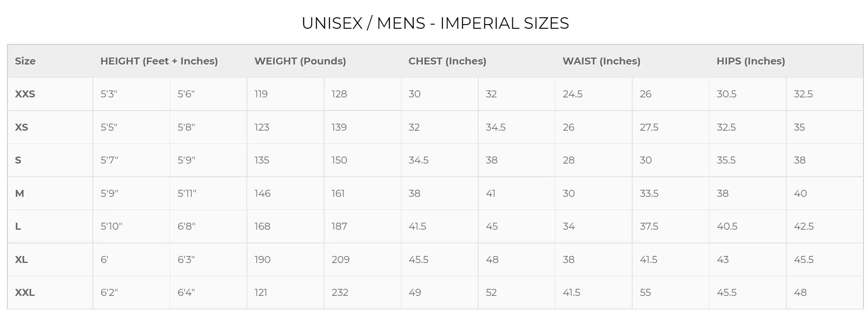The width and height of the screenshot is (868, 316).
Task: Click the XXS size row label
Action: tap(25, 94)
